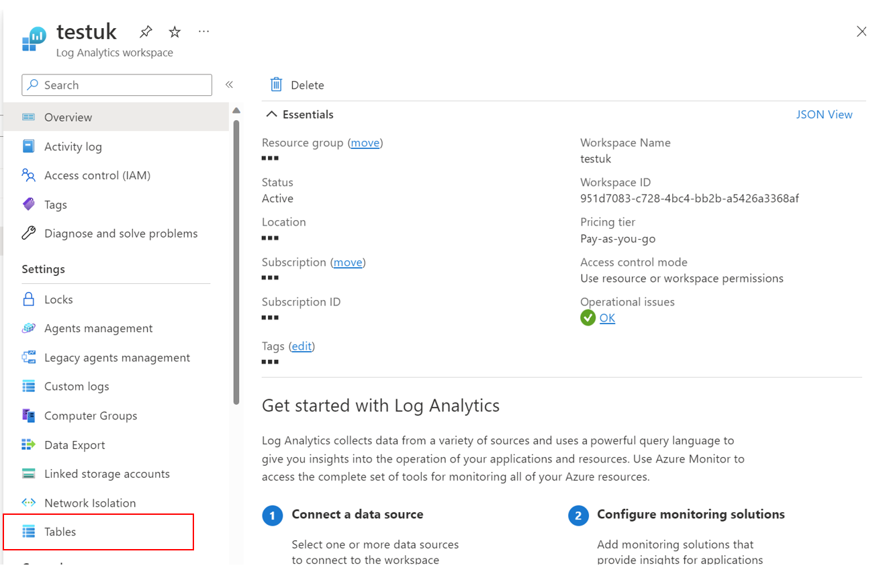The image size is (887, 588).
Task: Click the Active status value
Action: (x=277, y=198)
